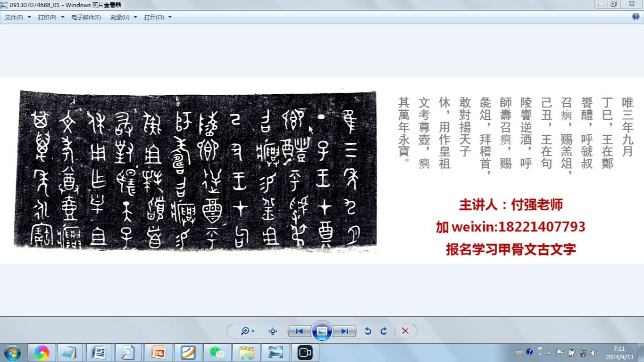Open the Action Center flag icon
This screenshot has height=362, width=644.
tap(560, 353)
